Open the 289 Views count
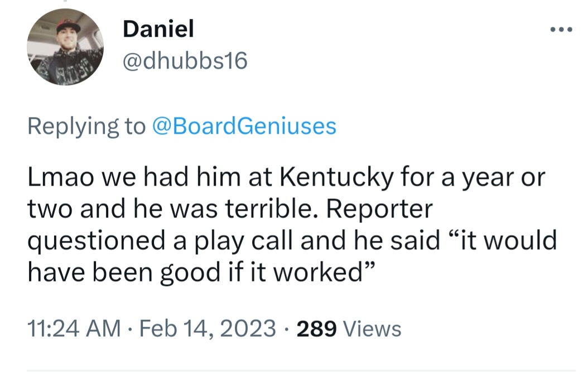Screen dimensions: 588x374 click(x=316, y=328)
